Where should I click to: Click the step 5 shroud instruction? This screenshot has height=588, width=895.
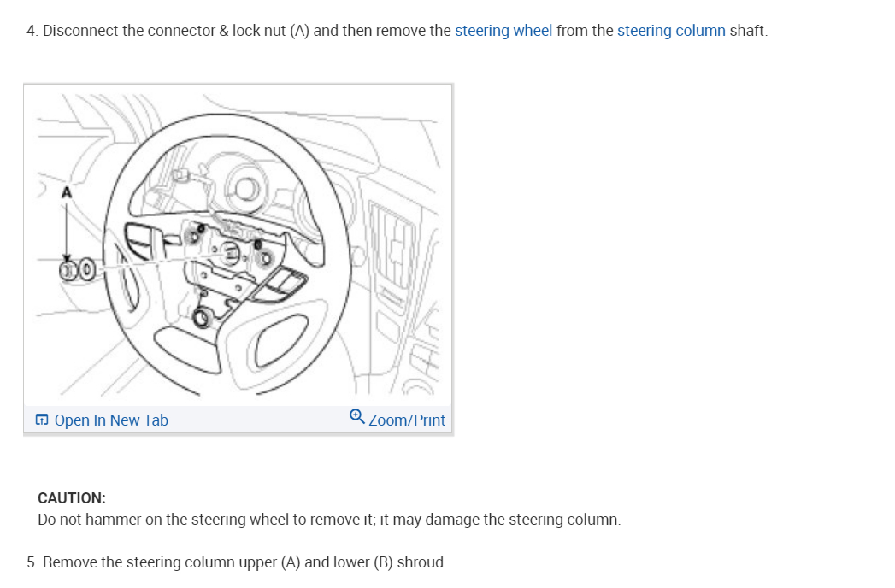tap(237, 562)
